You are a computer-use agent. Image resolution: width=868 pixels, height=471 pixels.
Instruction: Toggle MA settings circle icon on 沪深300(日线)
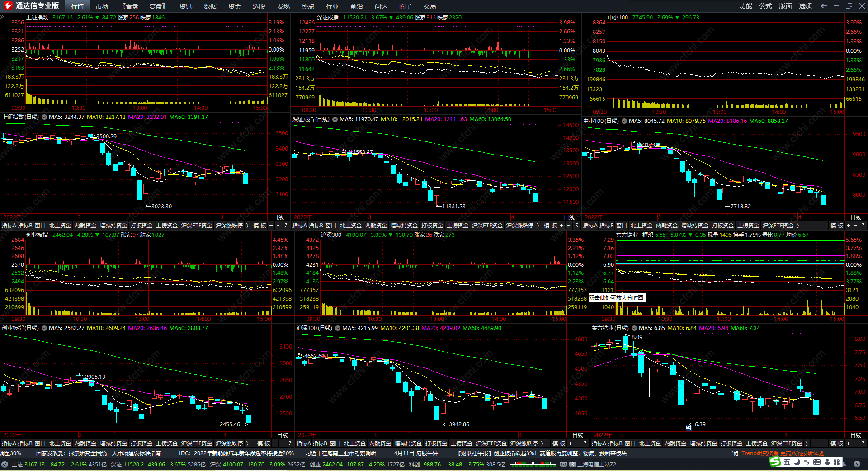point(338,328)
